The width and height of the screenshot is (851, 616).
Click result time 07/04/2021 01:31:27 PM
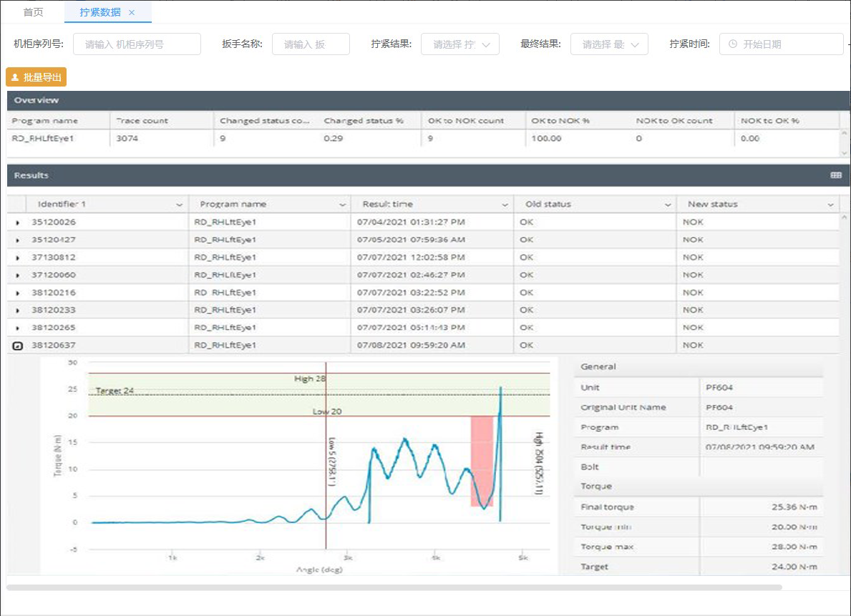click(x=411, y=222)
